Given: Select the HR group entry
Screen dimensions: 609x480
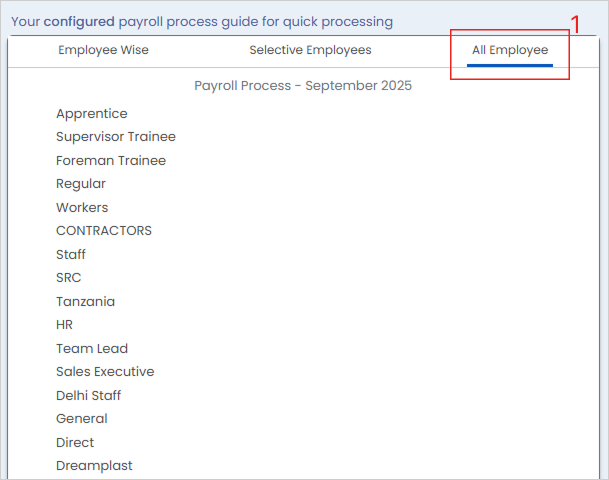Looking at the screenshot, I should [65, 325].
